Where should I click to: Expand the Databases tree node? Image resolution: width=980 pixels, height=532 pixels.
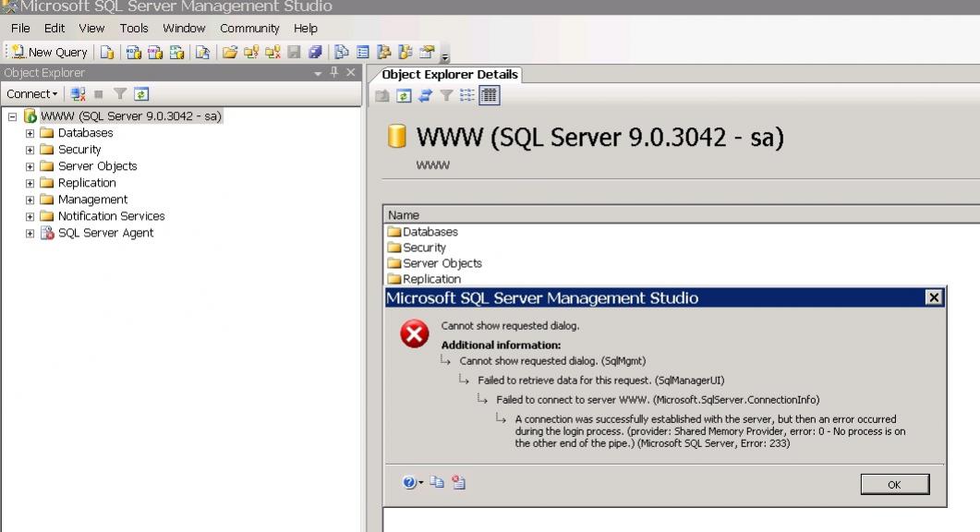(30, 133)
